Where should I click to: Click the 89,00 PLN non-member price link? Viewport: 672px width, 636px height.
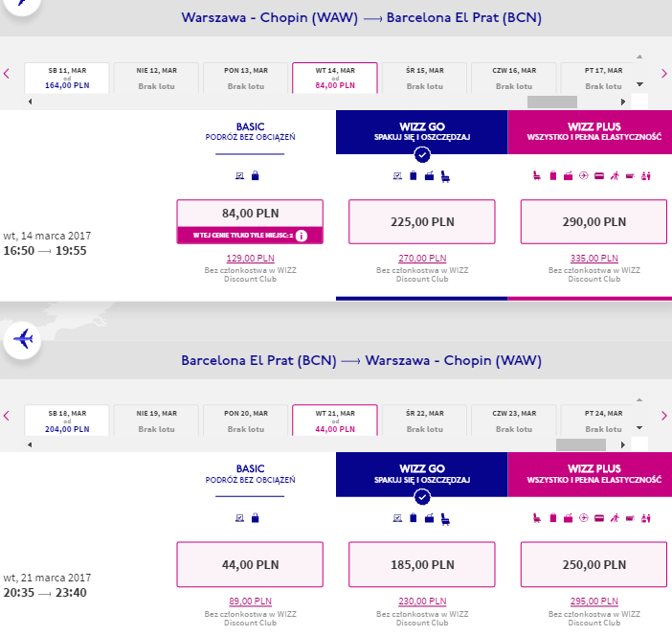coord(250,601)
